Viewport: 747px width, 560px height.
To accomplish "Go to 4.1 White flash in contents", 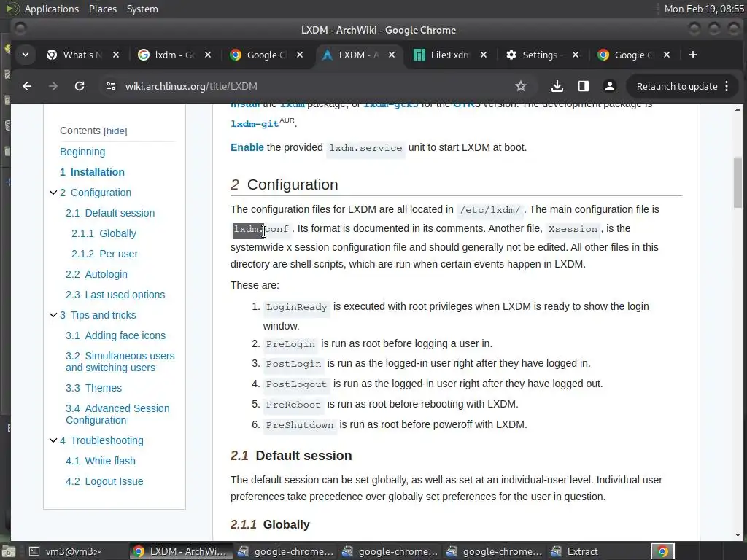I will [101, 461].
